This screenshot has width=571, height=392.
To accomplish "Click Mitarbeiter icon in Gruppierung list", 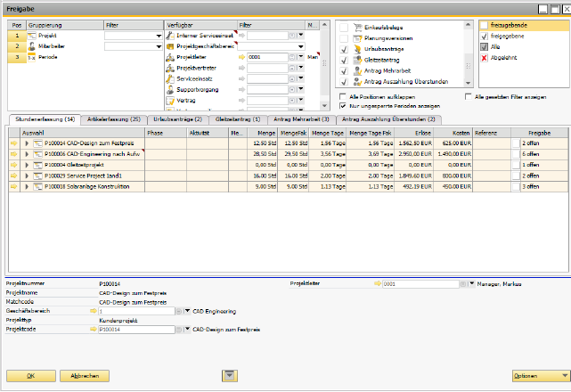I will [32, 46].
